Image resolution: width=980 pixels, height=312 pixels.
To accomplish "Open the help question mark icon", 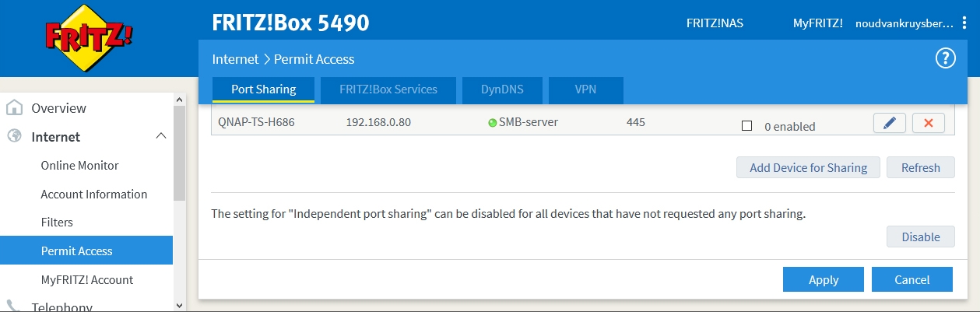I will pyautogui.click(x=945, y=58).
